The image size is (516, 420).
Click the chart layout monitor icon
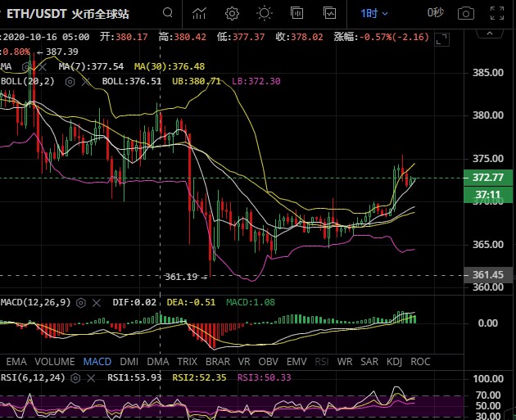[x=330, y=13]
